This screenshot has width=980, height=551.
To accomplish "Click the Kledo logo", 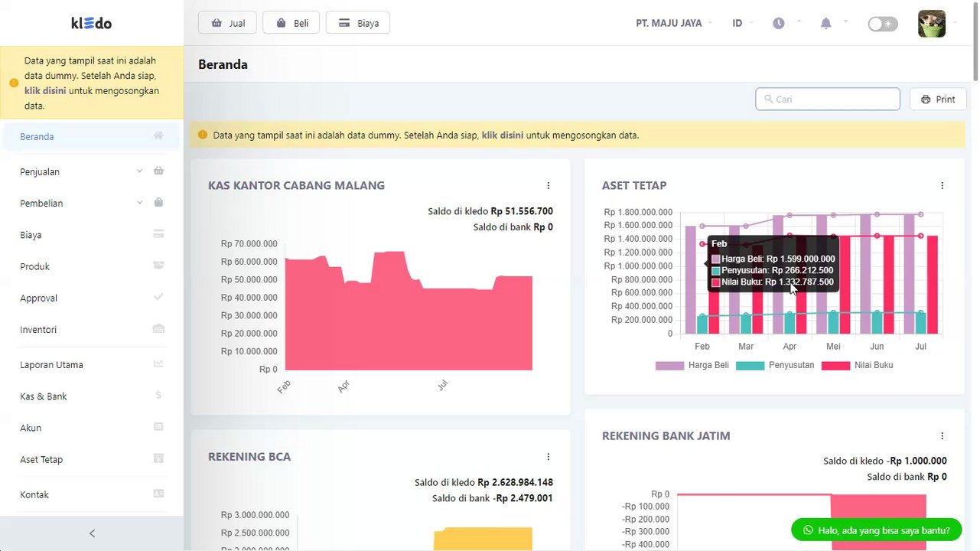I will click(92, 23).
